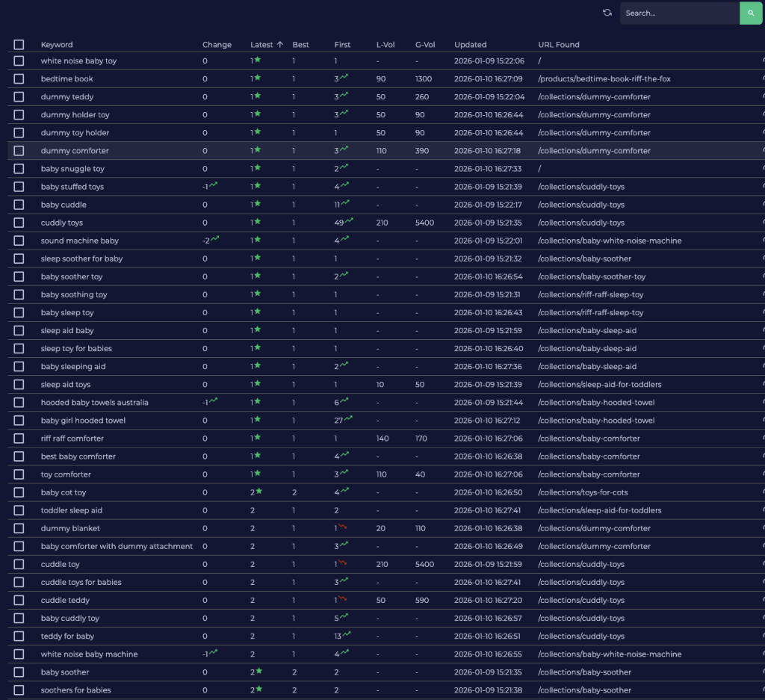
Task: Sort the table by Keyword column header
Action: point(57,45)
